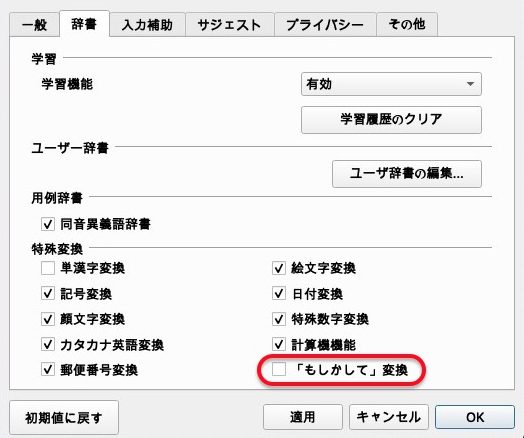Image resolution: width=524 pixels, height=438 pixels.
Task: Uncheck カタカナ英語変換 option
Action: pyautogui.click(x=48, y=344)
